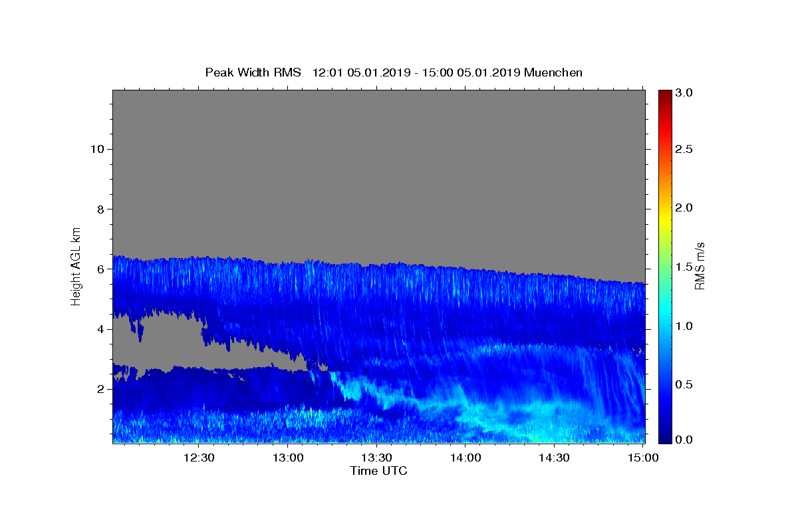Click the 13:30 time tick label
This screenshot has width=798, height=532.
pos(376,458)
